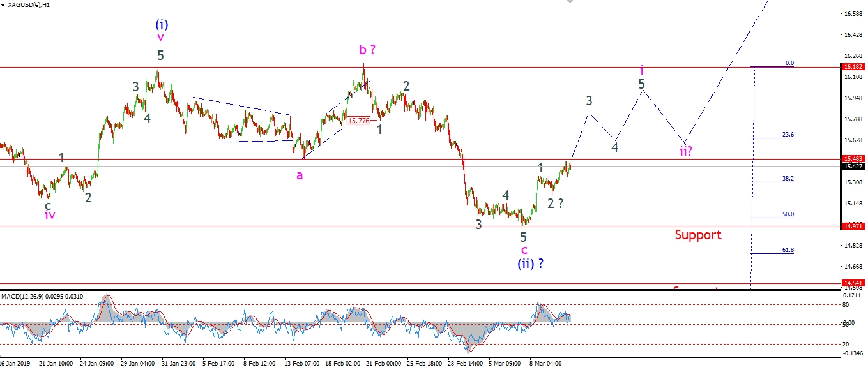Select the Fibonacci 38.2 level label
The image size is (868, 372).
788,179
